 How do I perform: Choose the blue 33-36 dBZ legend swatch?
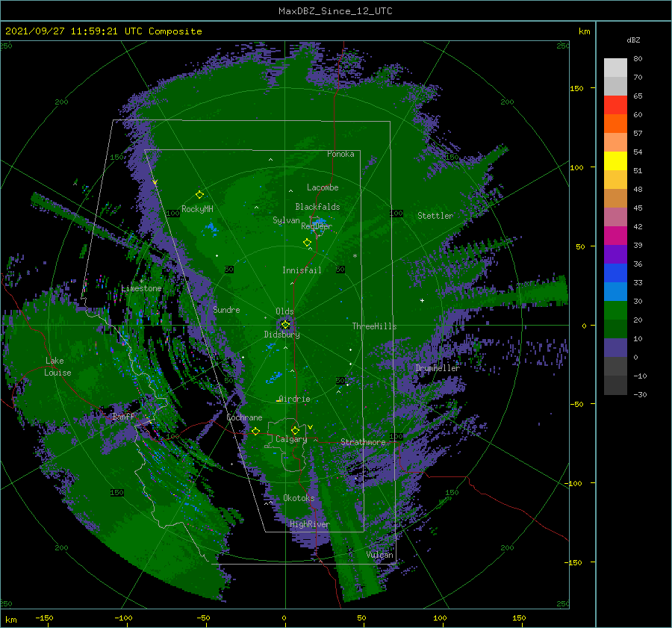[615, 273]
